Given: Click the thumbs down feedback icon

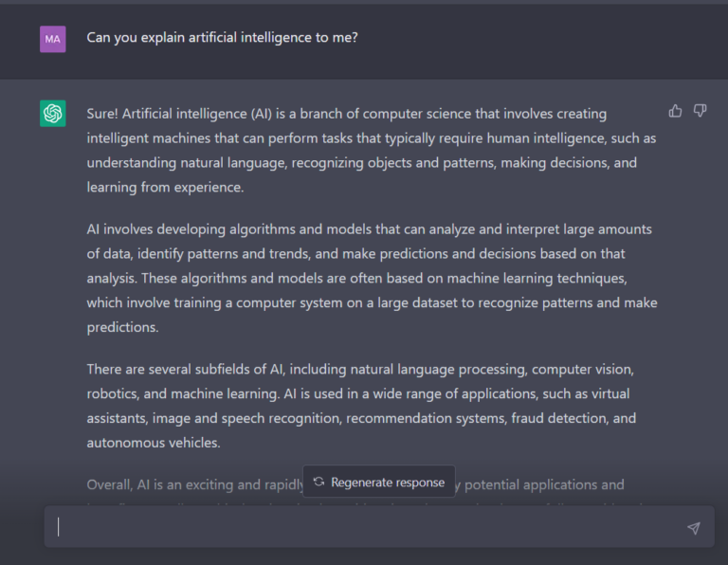Looking at the screenshot, I should tap(701, 111).
